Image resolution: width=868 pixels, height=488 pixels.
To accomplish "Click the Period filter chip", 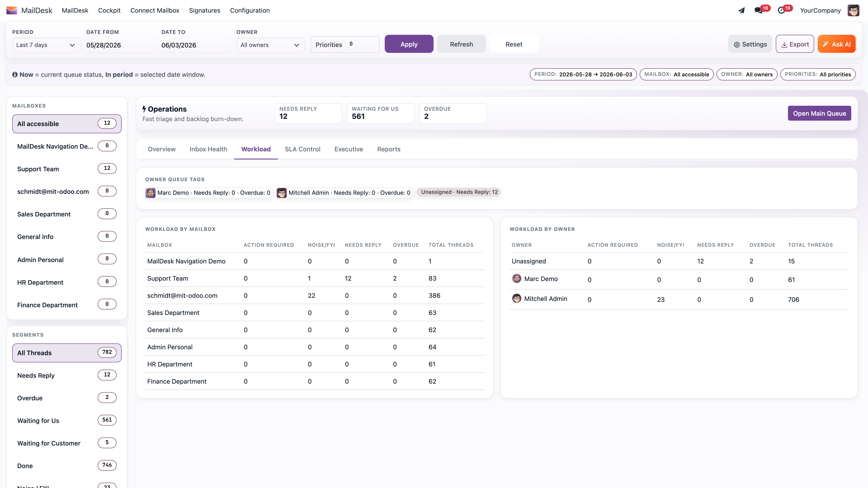I will click(583, 74).
